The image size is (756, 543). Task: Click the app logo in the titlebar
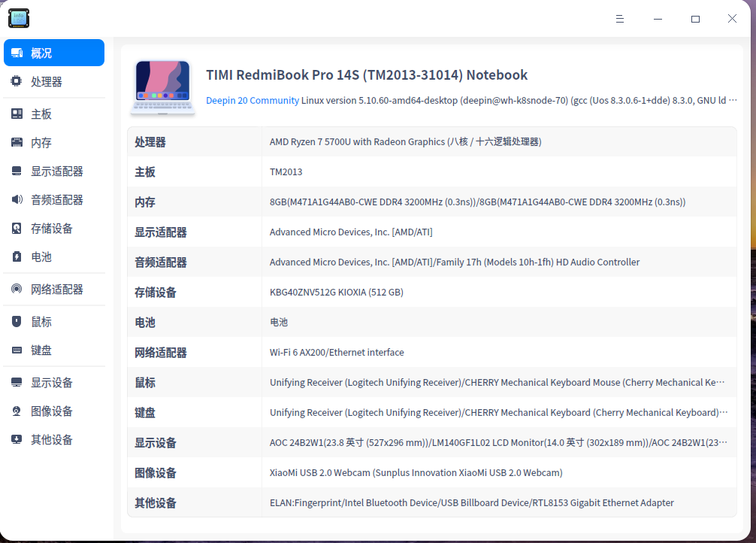click(x=18, y=18)
